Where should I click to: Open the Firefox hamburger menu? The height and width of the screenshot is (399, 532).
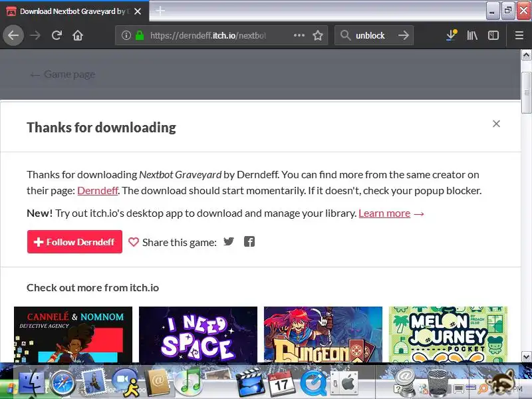[x=519, y=35]
